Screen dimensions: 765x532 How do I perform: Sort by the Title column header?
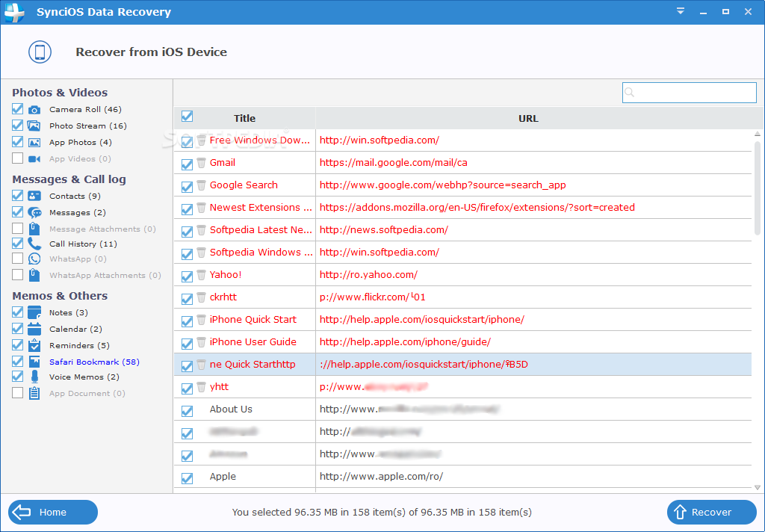click(x=244, y=118)
